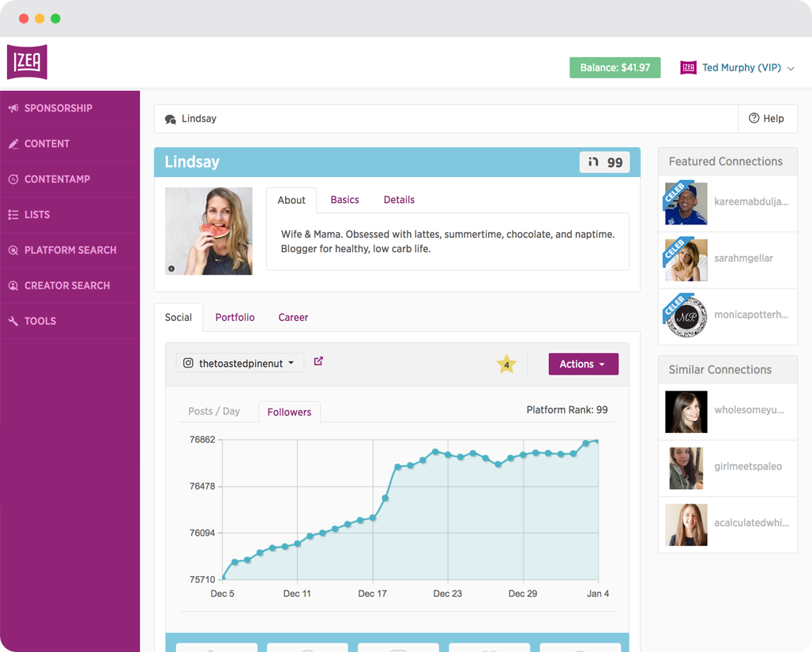812x652 pixels.
Task: Click wholesomeyu profile thumbnail
Action: (x=686, y=412)
